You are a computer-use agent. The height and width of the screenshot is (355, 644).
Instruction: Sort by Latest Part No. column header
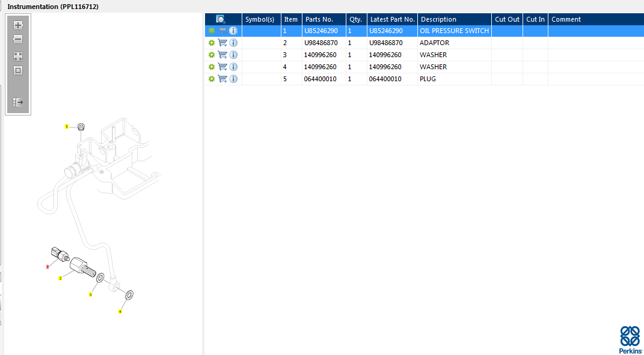tap(392, 19)
